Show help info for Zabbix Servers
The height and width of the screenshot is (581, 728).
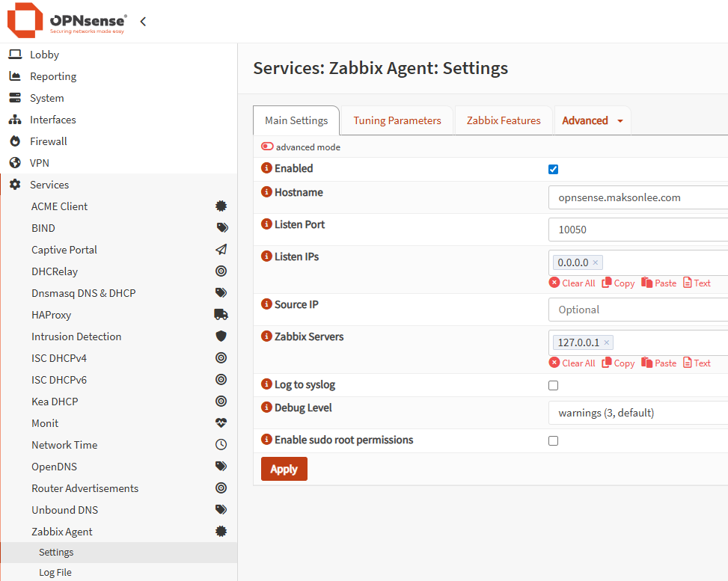coord(266,336)
